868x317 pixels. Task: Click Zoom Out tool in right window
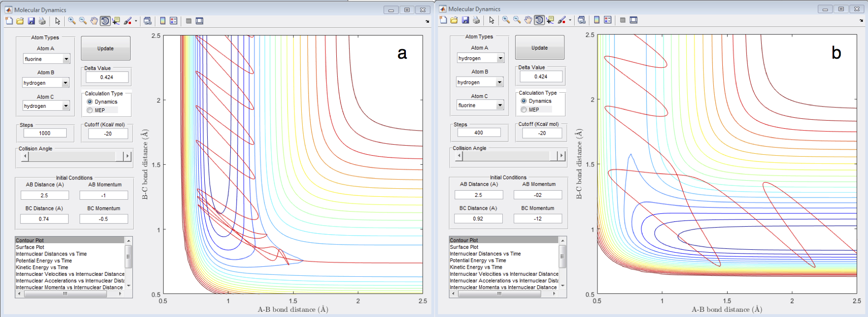(517, 20)
